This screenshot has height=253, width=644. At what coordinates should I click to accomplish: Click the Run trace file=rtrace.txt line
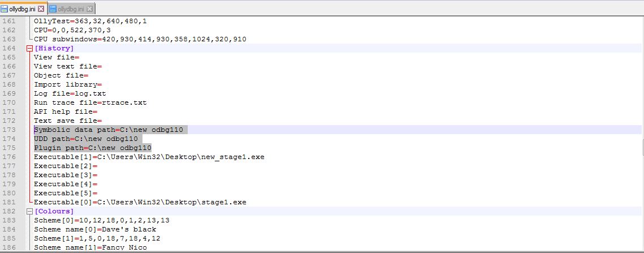90,102
